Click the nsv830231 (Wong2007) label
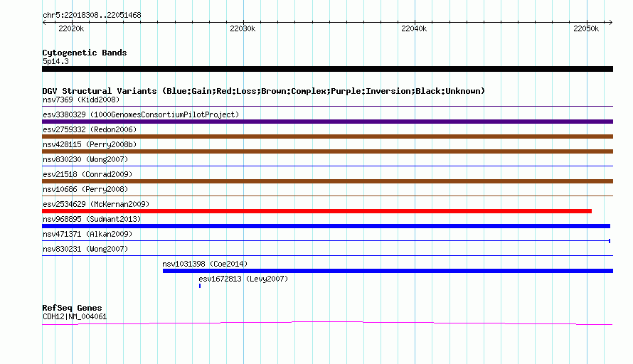633x364 pixels. (x=85, y=249)
